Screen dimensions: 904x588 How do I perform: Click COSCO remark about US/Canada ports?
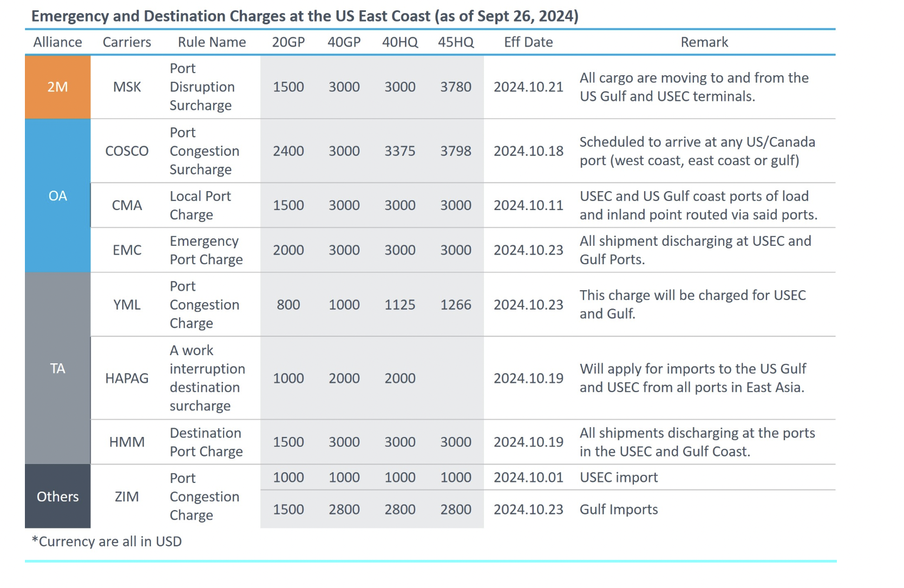coord(697,151)
